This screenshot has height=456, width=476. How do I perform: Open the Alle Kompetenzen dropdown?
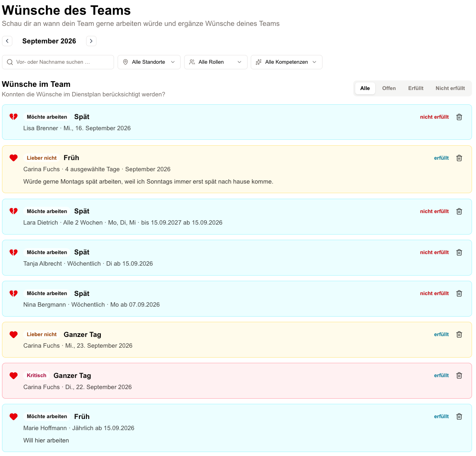(287, 62)
